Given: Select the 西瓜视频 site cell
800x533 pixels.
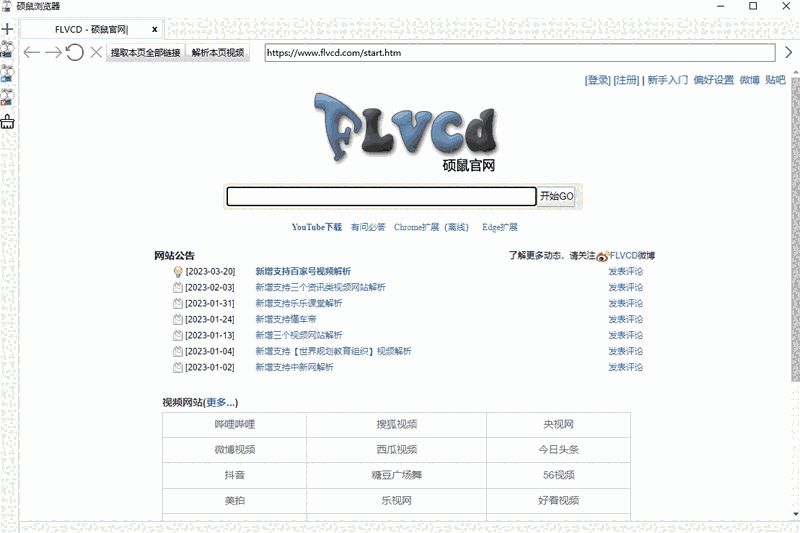Looking at the screenshot, I should coord(396,450).
